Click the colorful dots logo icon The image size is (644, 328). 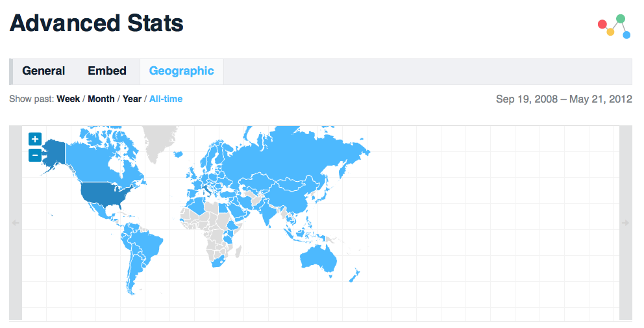click(x=613, y=26)
